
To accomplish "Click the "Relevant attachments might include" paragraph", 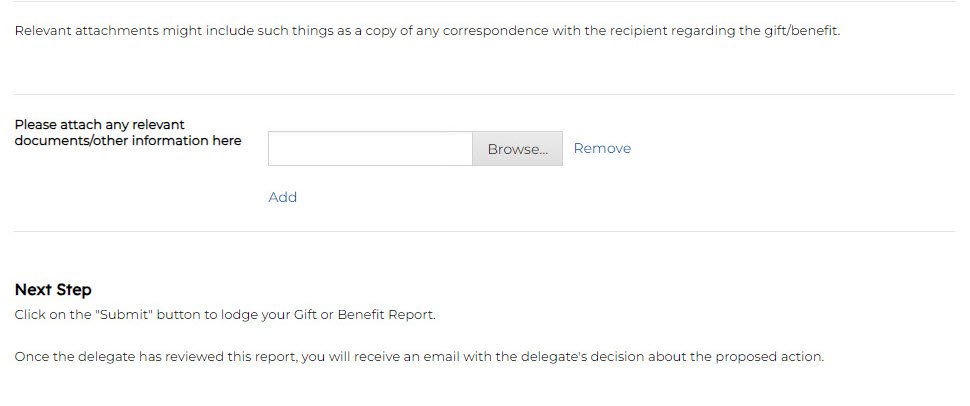I will tap(427, 31).
